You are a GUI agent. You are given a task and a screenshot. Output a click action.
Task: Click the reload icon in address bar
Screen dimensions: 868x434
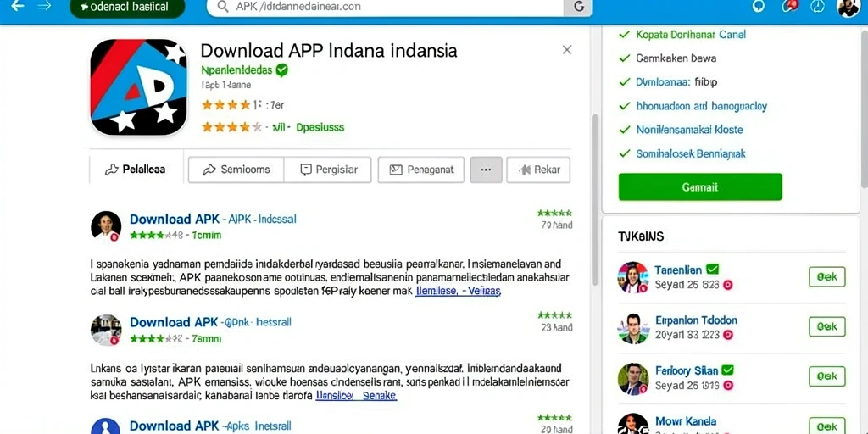[579, 7]
